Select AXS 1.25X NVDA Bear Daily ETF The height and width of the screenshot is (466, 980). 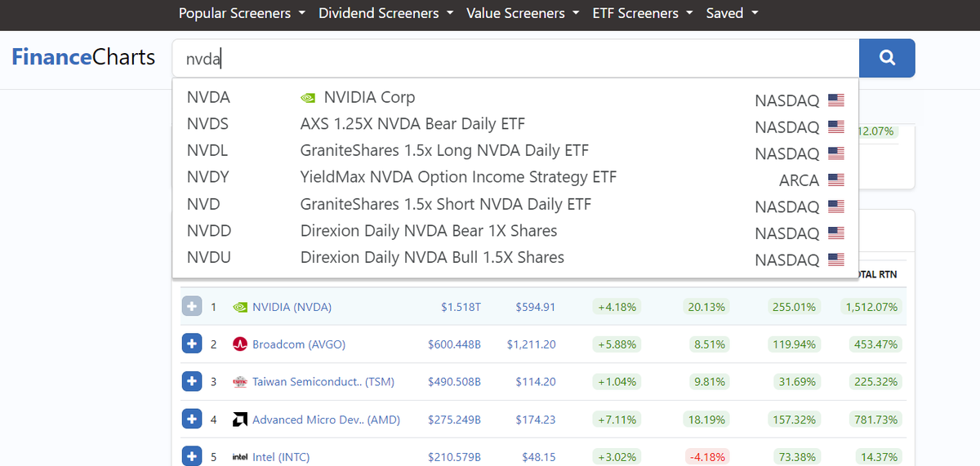[x=515, y=124]
